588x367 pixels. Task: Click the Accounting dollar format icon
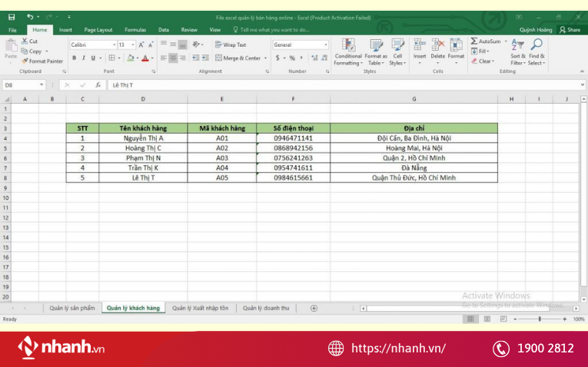click(277, 58)
